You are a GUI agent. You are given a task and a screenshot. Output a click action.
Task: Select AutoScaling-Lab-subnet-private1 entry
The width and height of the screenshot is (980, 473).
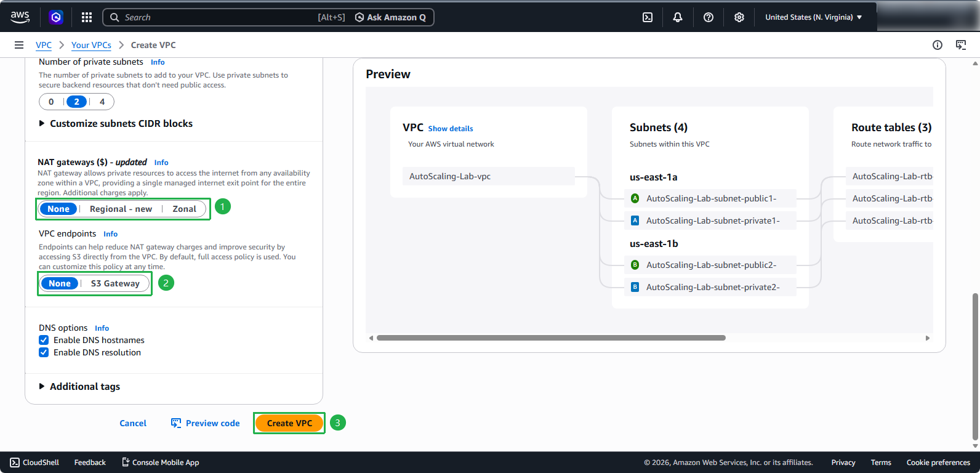(710, 220)
